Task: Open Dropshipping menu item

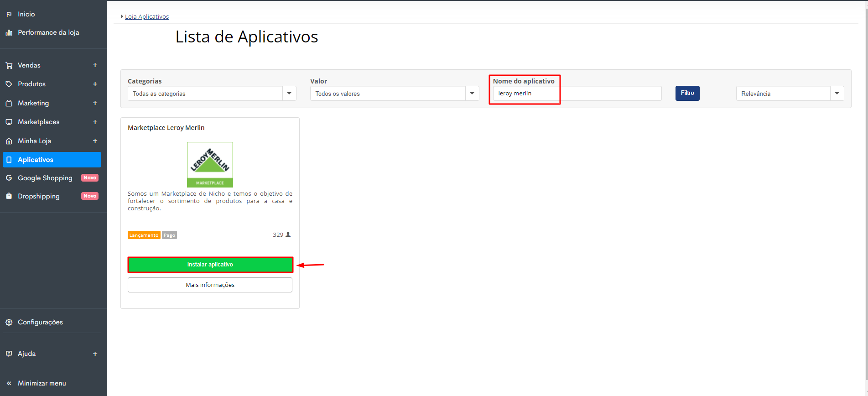Action: coord(39,196)
